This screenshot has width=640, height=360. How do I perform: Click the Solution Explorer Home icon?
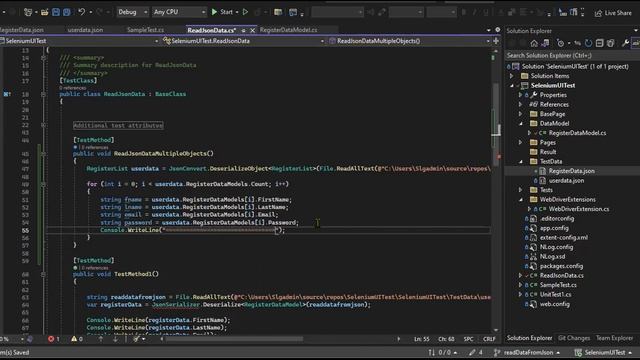click(x=534, y=43)
